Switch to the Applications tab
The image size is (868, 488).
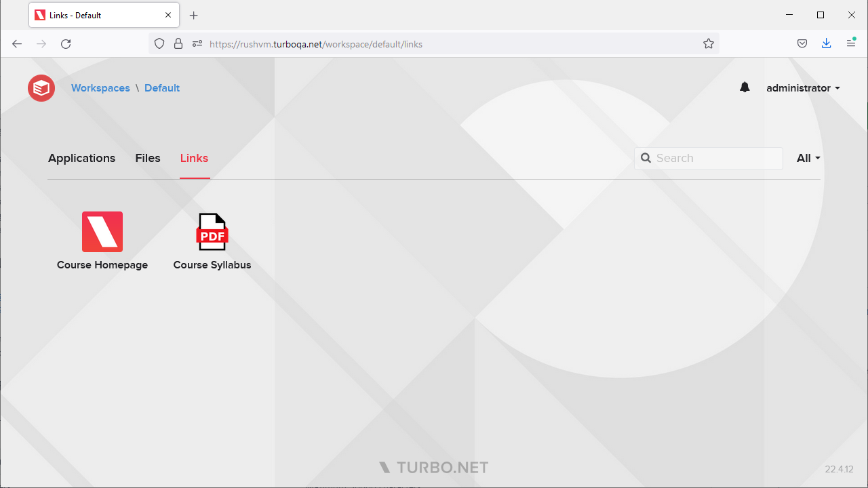[82, 158]
